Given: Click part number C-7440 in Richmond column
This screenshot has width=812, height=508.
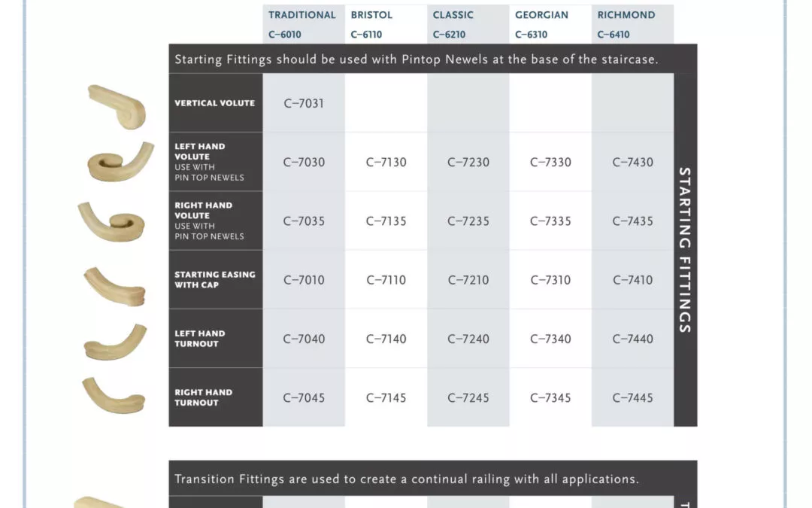Looking at the screenshot, I should point(633,339).
